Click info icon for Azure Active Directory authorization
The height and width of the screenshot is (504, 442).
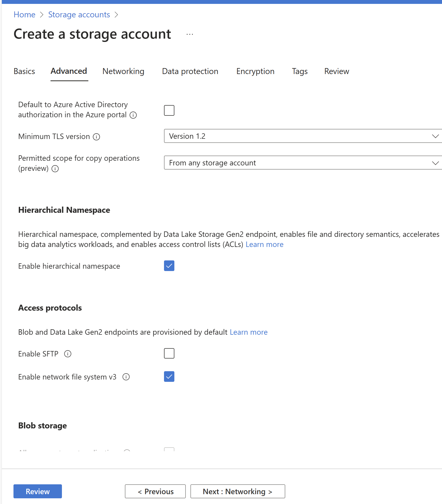tap(133, 115)
